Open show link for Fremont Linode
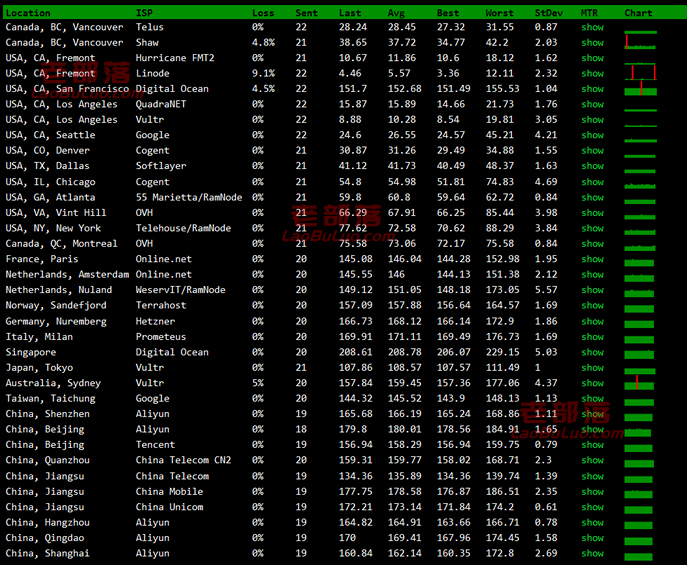Viewport: 687px width, 565px height. 592,73
